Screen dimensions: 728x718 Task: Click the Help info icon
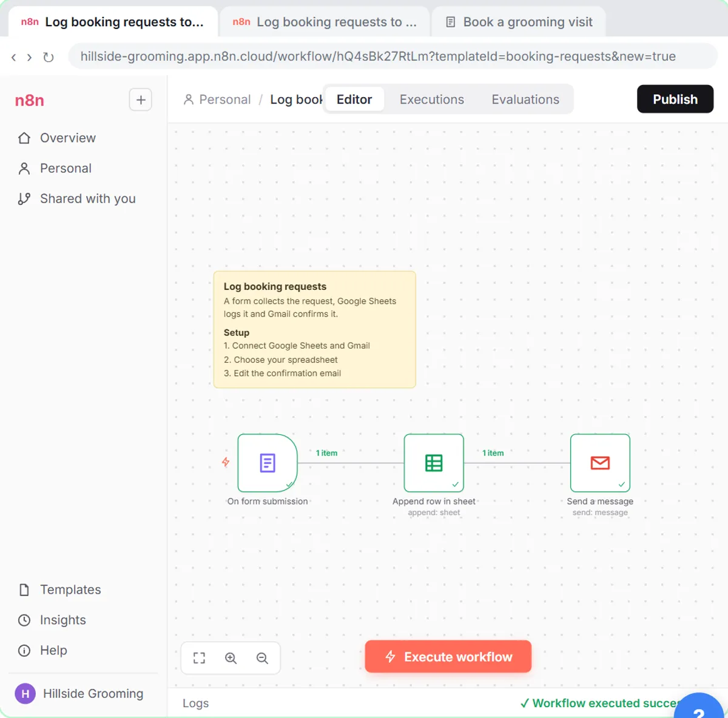pos(24,650)
